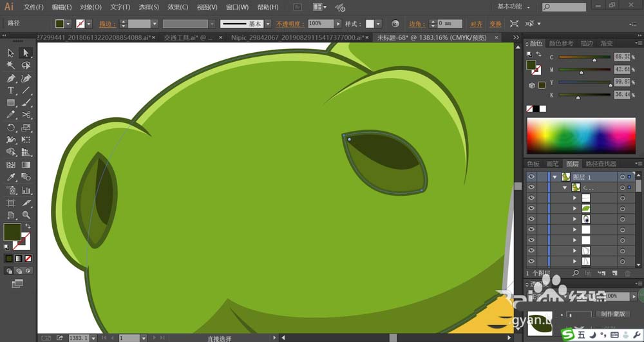Open the stroke weight dropdown
The height and width of the screenshot is (342, 644).
[x=155, y=24]
